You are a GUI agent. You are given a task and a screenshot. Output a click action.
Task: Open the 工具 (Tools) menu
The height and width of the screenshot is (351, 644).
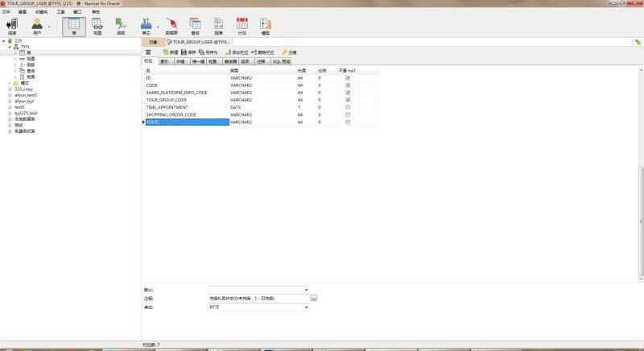point(60,12)
